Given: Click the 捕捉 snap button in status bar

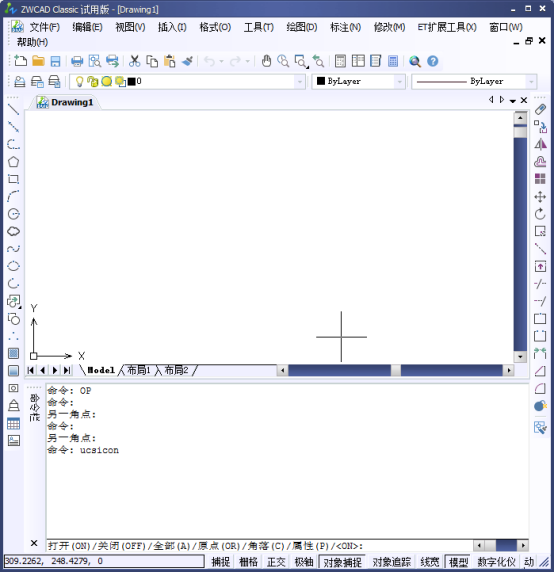Looking at the screenshot, I should (221, 562).
